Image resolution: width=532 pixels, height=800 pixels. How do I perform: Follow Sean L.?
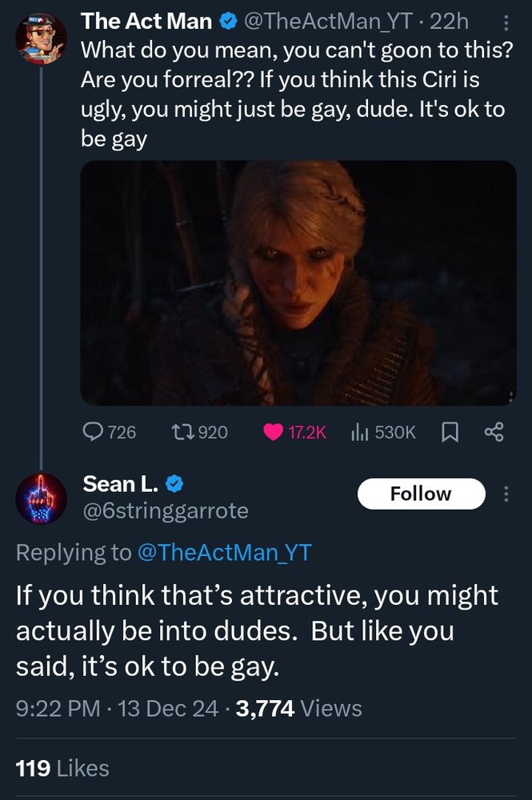click(x=421, y=494)
